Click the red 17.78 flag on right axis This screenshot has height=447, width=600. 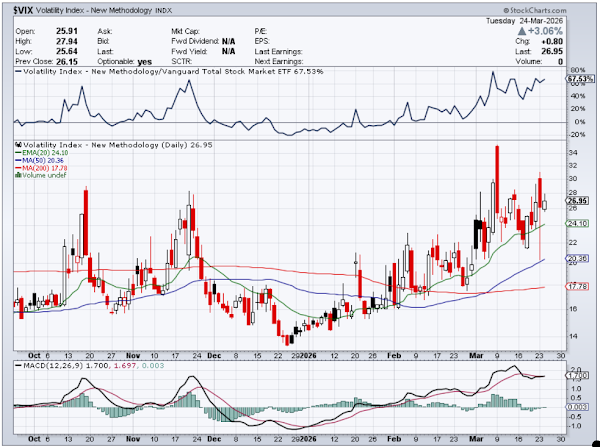(x=577, y=286)
